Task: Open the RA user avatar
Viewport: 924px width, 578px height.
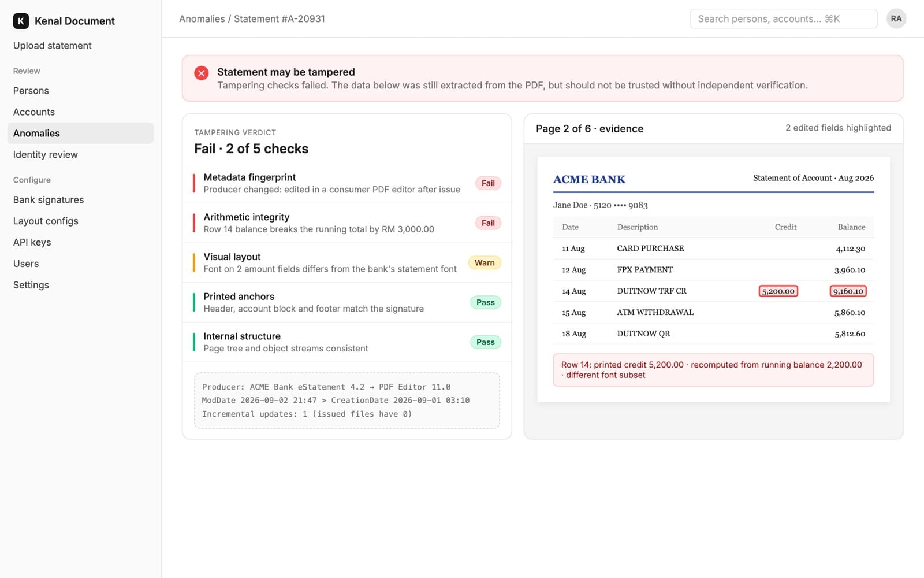Action: (896, 18)
